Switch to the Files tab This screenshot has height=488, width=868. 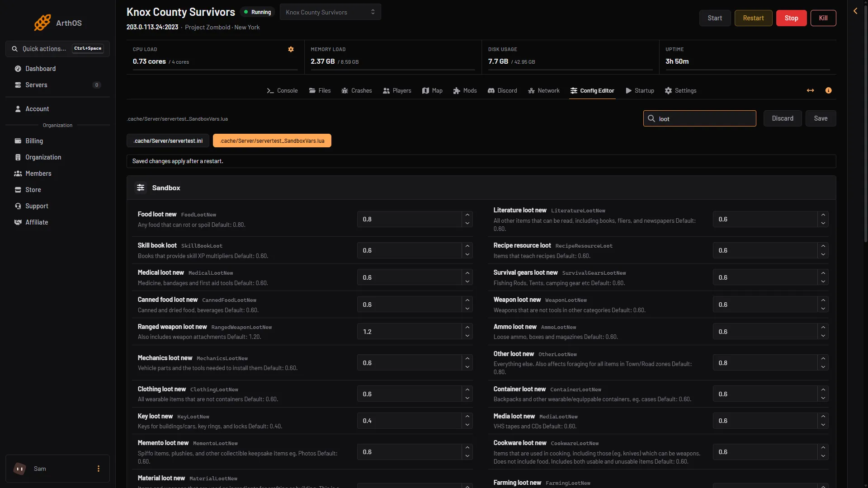320,90
